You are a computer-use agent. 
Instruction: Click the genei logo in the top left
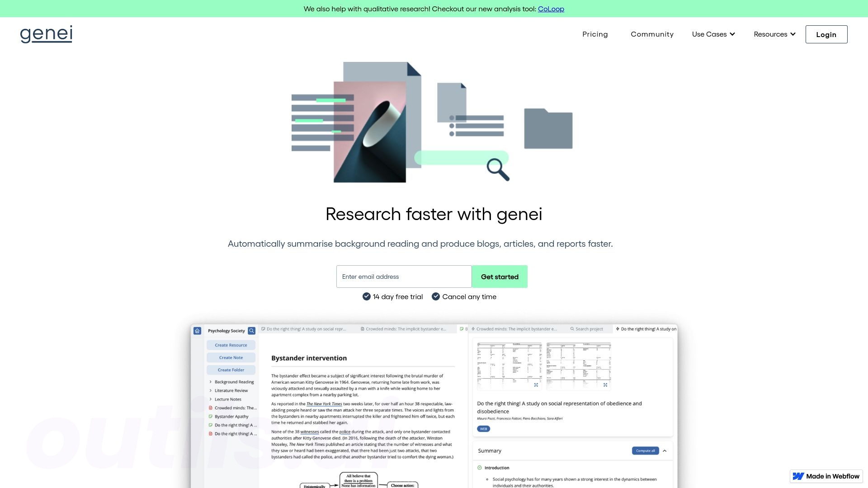coord(47,34)
